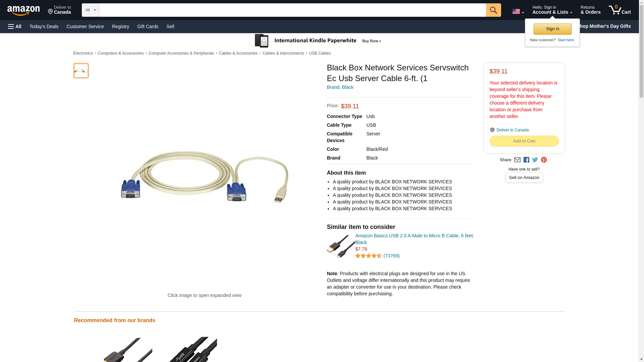Expand Account & Lists menu
644x362 pixels.
click(x=552, y=10)
